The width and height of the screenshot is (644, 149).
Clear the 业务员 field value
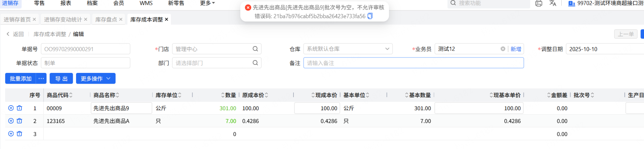(x=503, y=49)
